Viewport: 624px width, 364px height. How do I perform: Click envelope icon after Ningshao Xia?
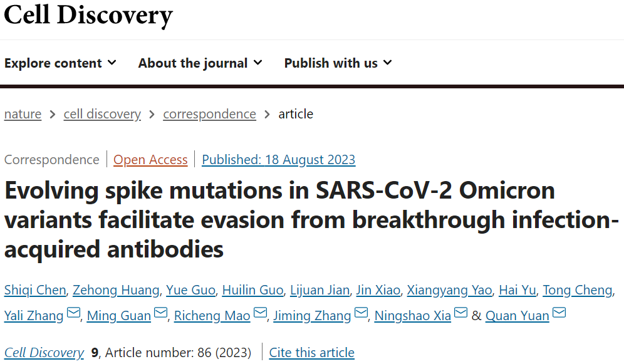(460, 314)
